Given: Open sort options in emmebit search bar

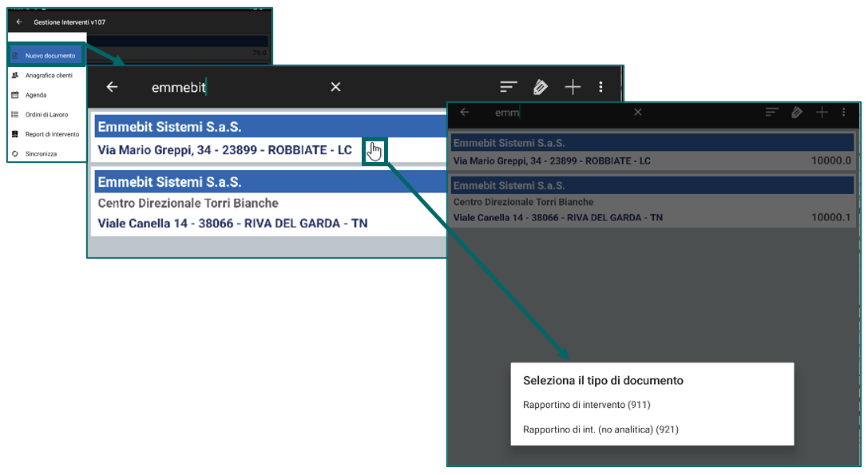Looking at the screenshot, I should (x=508, y=87).
